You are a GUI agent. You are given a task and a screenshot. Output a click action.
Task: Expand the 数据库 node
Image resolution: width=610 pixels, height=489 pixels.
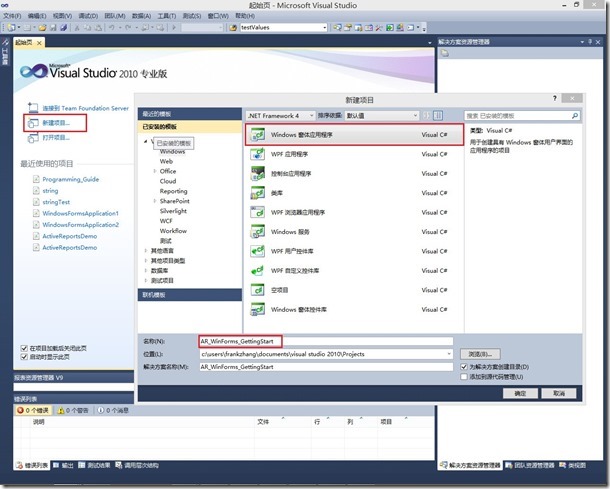pos(146,270)
